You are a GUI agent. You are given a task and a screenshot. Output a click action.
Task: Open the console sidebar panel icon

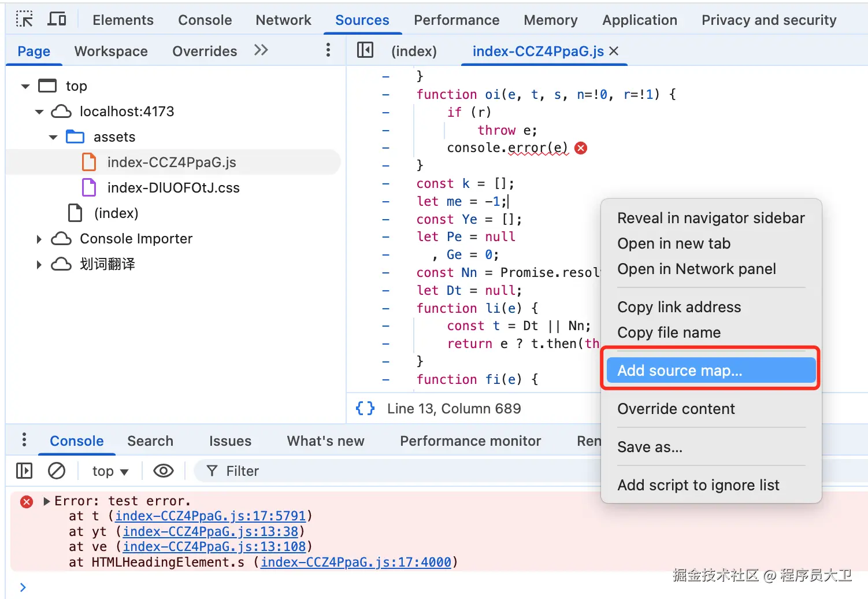coord(24,471)
